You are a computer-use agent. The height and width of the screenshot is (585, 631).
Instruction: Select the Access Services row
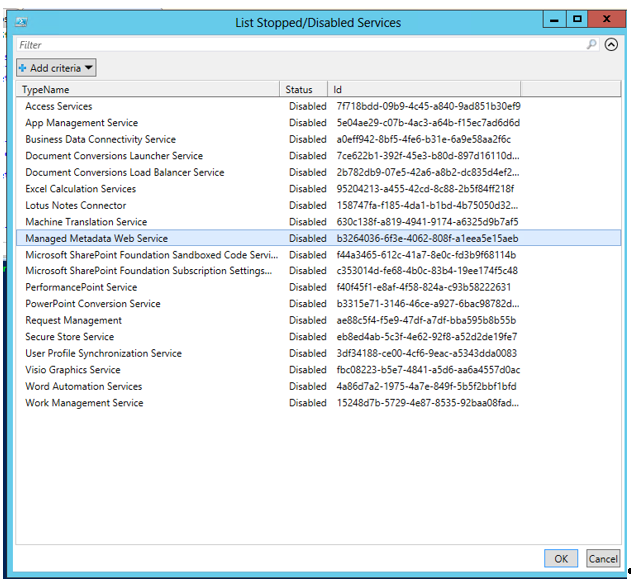[318, 106]
